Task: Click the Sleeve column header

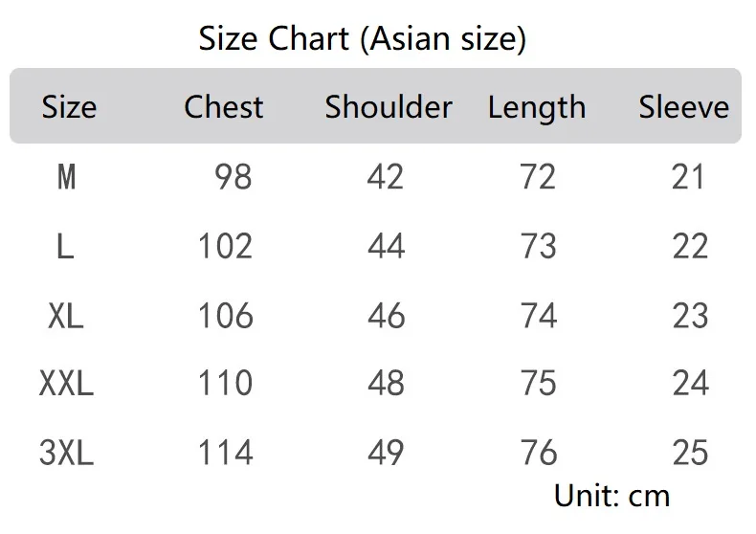Action: (x=683, y=107)
